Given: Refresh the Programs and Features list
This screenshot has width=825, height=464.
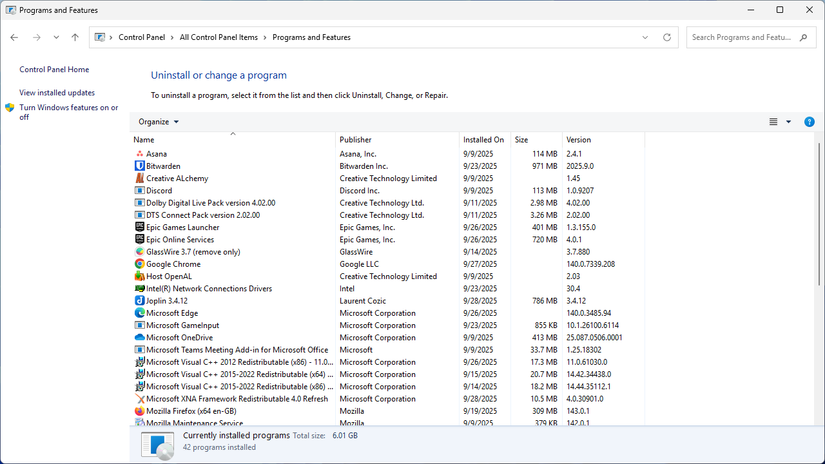Looking at the screenshot, I should [x=667, y=37].
